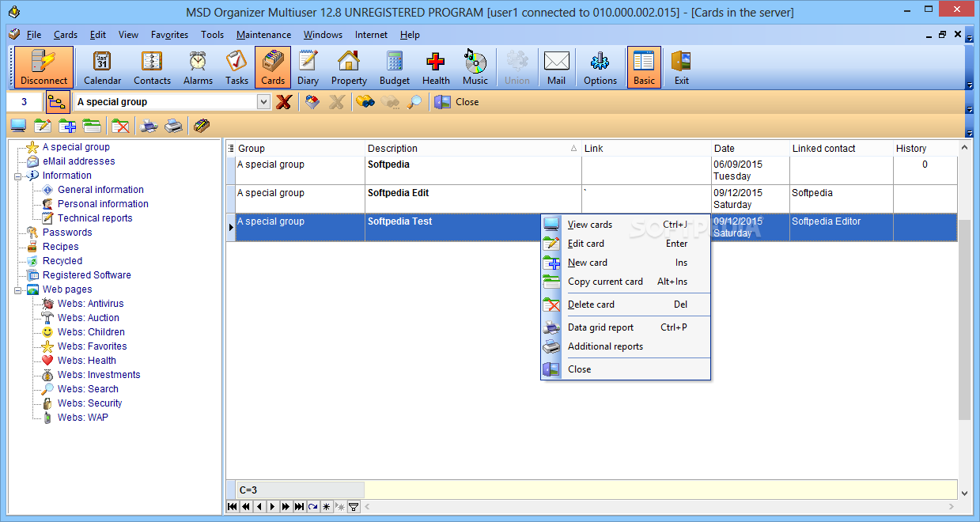Toggle the group tree view button
This screenshot has width=980, height=522.
(58, 101)
